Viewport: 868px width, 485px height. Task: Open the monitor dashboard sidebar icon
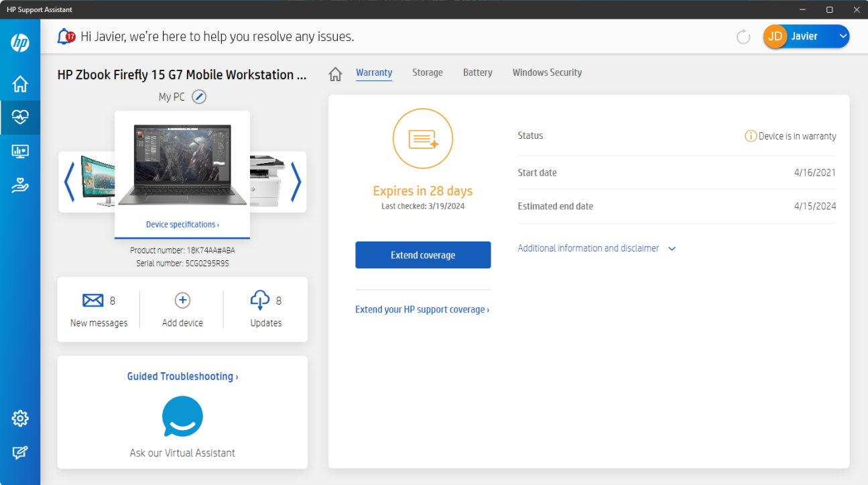[20, 152]
